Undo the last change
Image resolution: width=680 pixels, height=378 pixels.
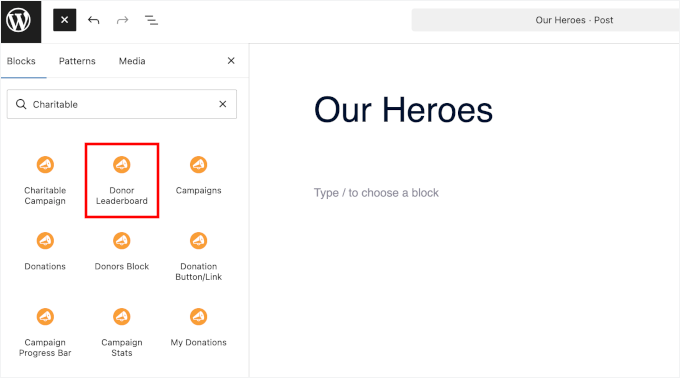pyautogui.click(x=94, y=20)
